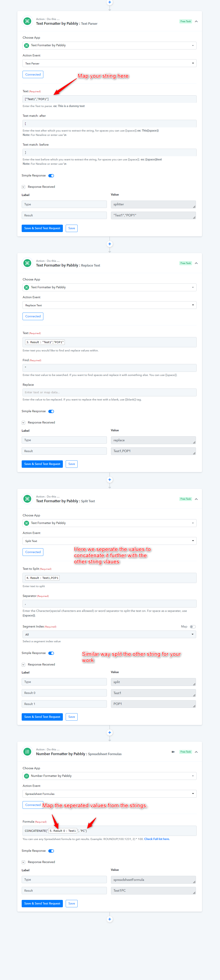This screenshot has width=220, height=980.
Task: Open the Check Full list here link
Action: point(157,839)
